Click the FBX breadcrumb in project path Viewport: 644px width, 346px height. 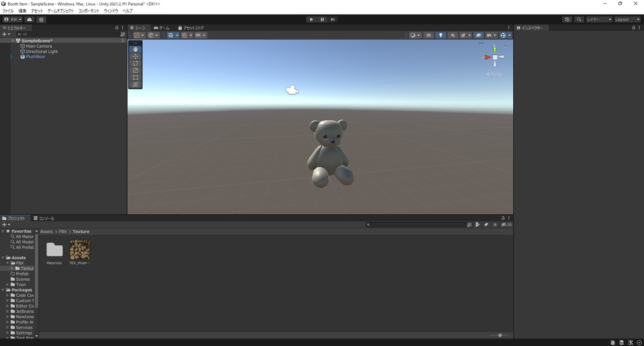coord(62,232)
